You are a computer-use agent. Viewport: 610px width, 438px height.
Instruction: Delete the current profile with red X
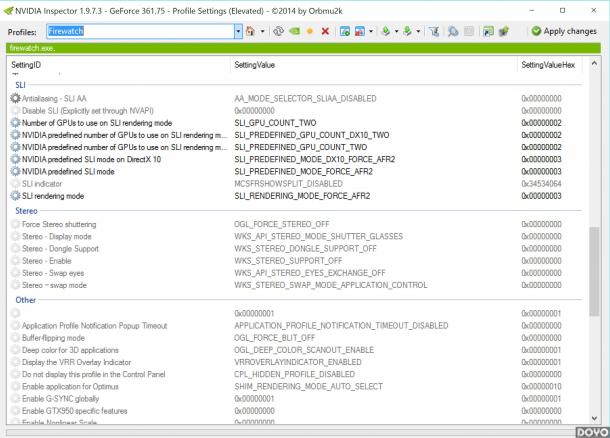tap(325, 31)
